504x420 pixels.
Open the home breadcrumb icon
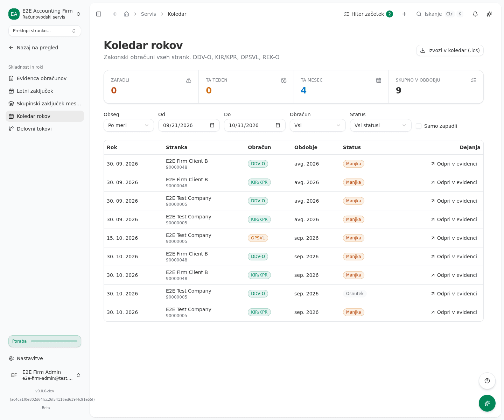[126, 14]
